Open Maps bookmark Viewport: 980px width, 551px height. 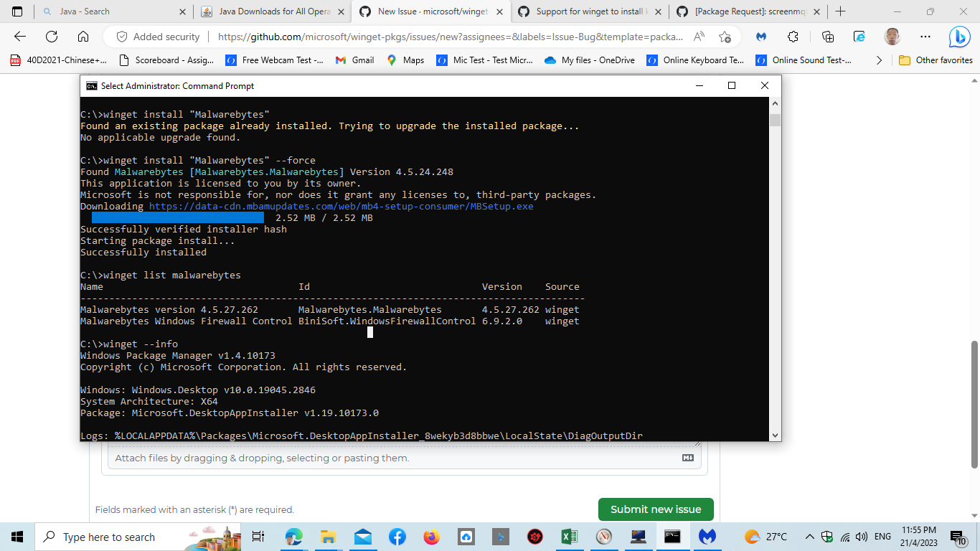[405, 60]
